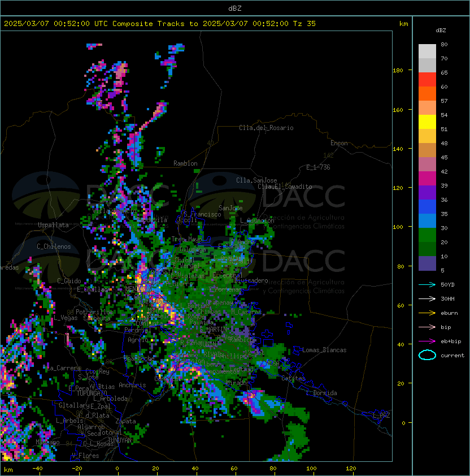This screenshot has width=470, height=476.
Task: Click the 'Clla.El_Cavadito' map label
Action: pyautogui.click(x=285, y=187)
